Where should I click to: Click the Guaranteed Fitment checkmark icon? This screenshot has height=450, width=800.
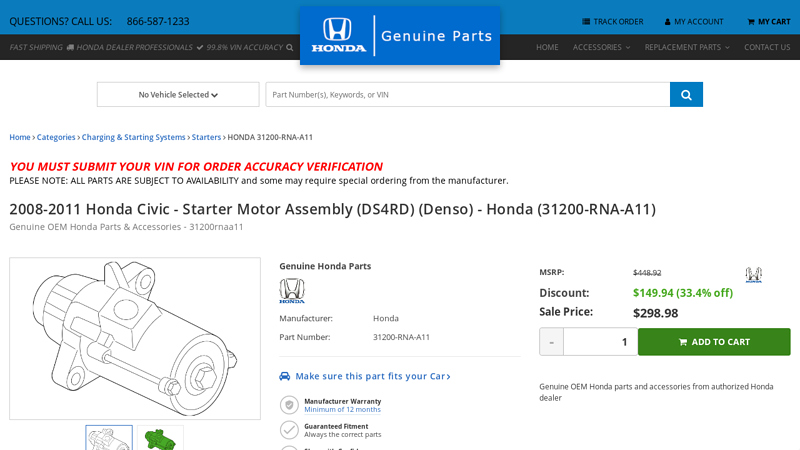tap(289, 430)
